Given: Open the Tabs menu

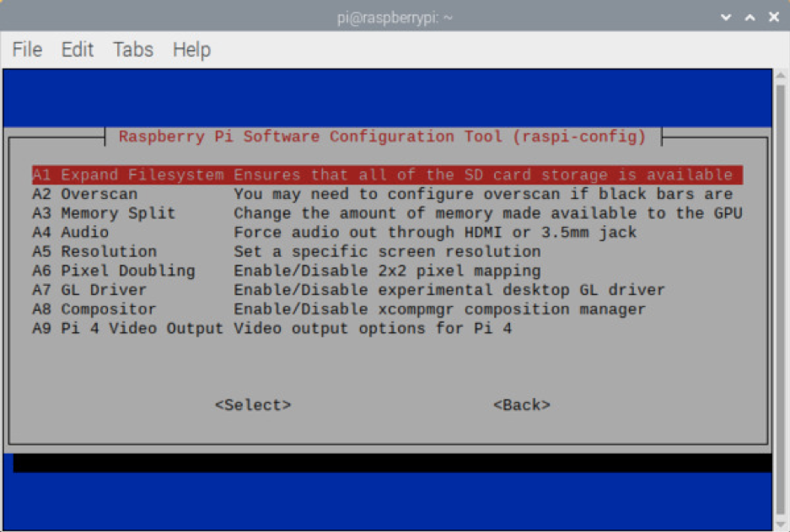Looking at the screenshot, I should tap(133, 50).
